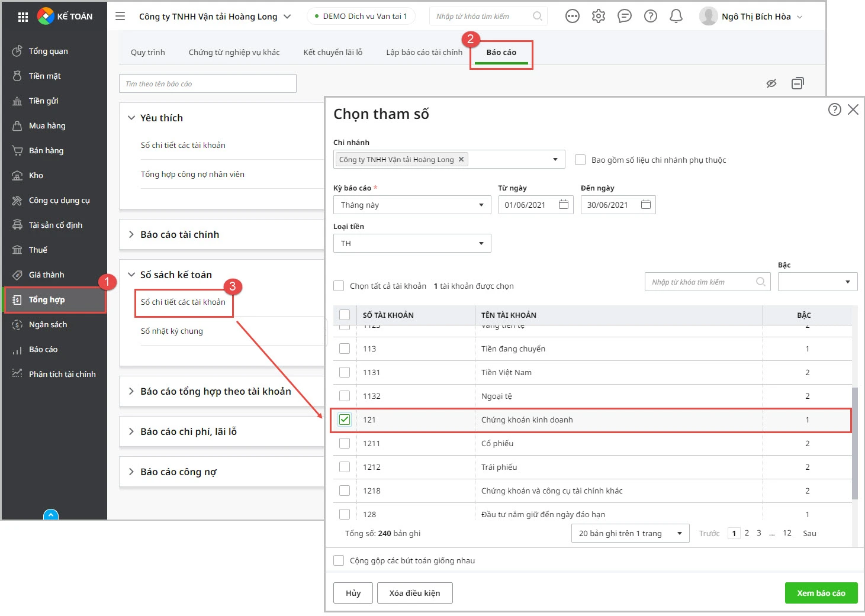Viewport: 865px width, 616px height.
Task: Open help in Chọn tham số dialog
Action: coord(835,109)
